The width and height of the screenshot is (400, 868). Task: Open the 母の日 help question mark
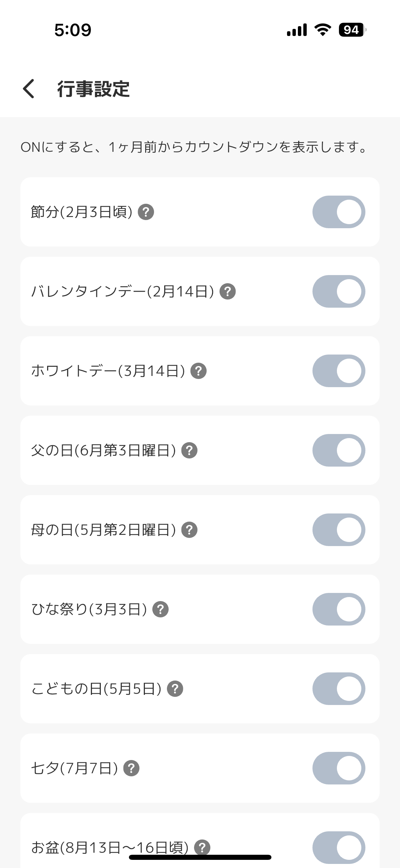pyautogui.click(x=189, y=530)
